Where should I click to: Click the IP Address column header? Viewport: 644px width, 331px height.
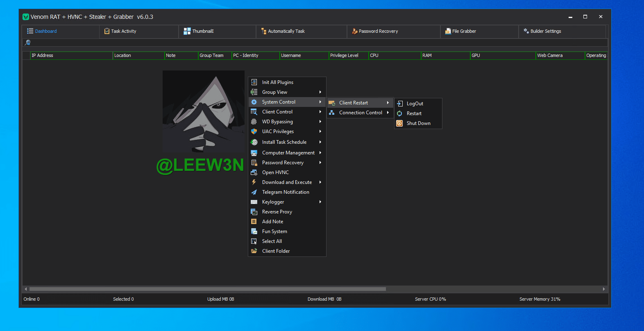click(x=43, y=55)
